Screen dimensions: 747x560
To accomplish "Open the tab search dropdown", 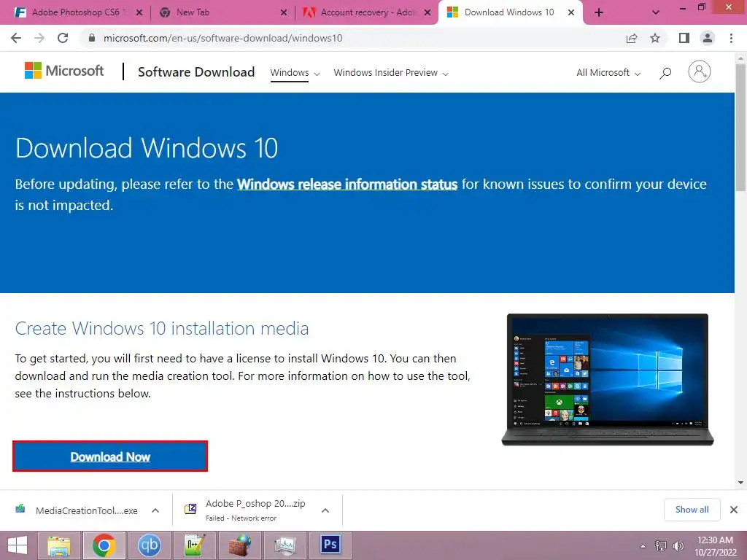I will click(x=656, y=12).
